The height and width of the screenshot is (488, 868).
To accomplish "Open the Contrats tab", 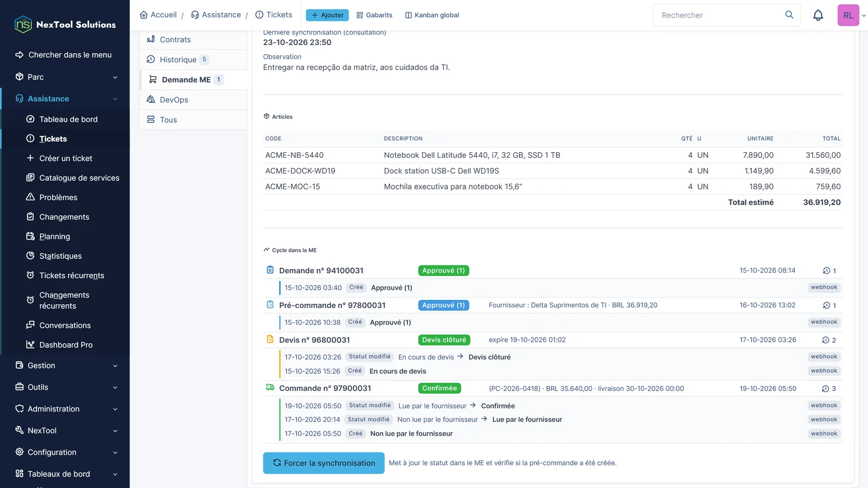I will (193, 40).
